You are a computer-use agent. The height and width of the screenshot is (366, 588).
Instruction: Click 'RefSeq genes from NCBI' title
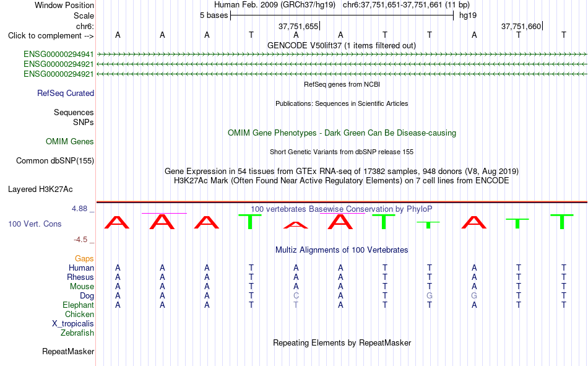pyautogui.click(x=342, y=84)
